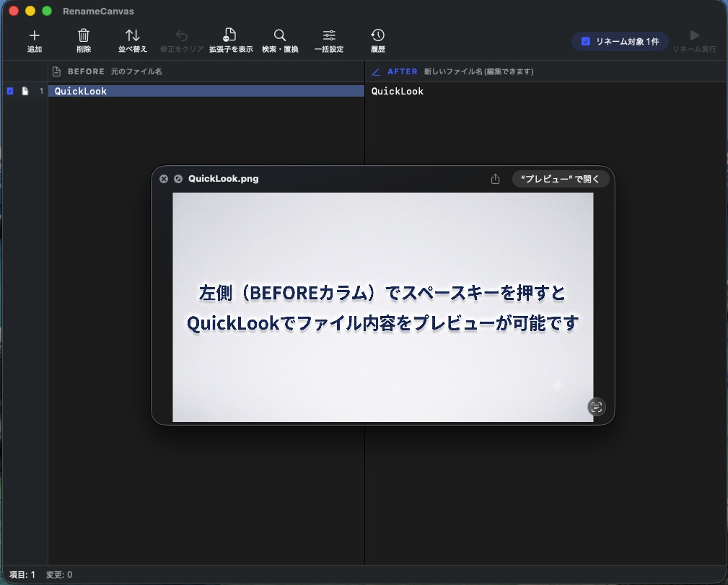
Task: Open 検索・置換 magnifier tool
Action: point(279,35)
